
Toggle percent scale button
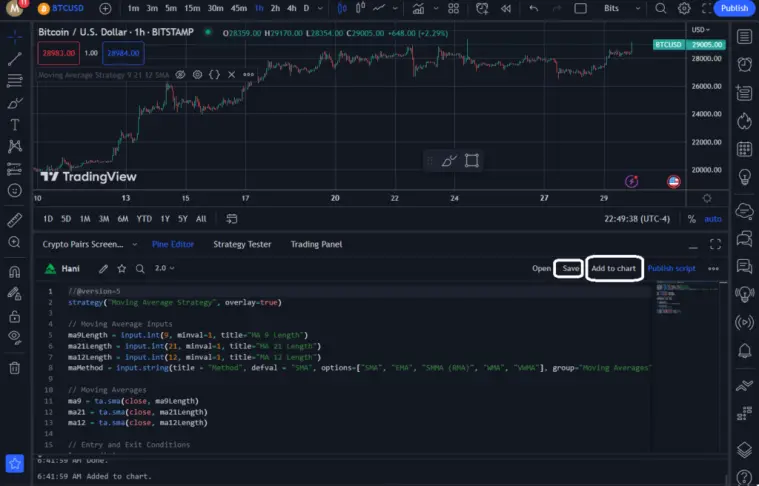692,219
